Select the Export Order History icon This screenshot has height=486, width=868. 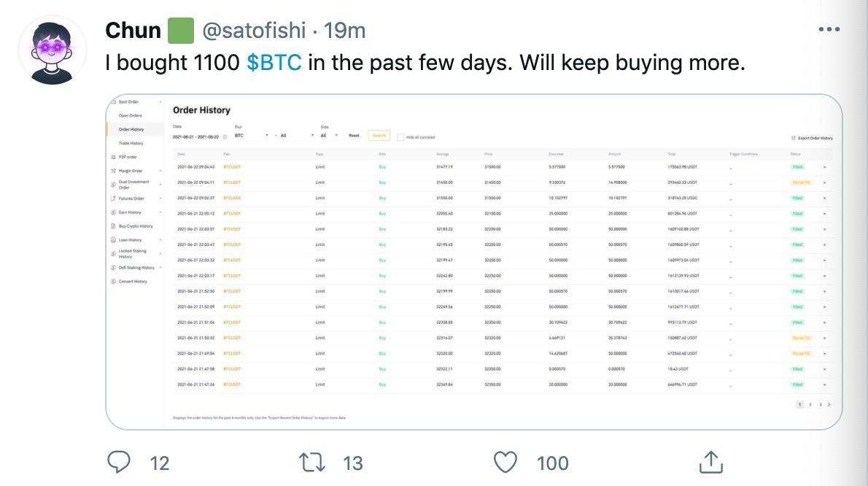pos(793,138)
